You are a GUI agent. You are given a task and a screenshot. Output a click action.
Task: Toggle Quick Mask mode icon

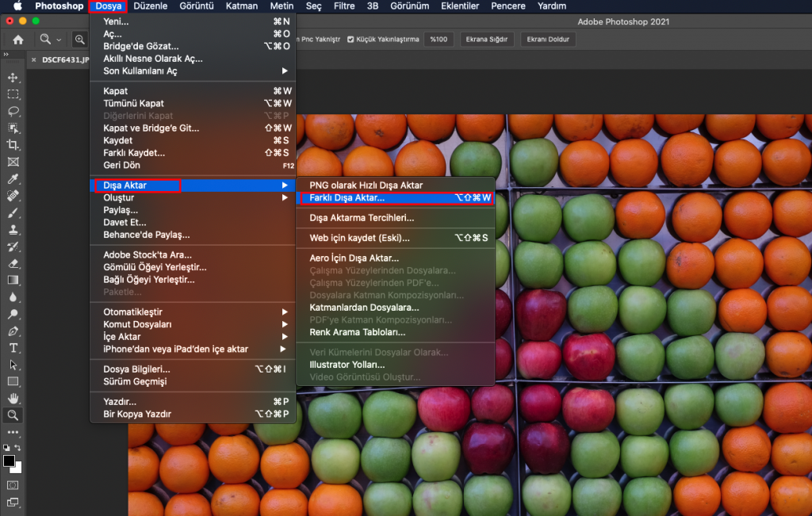click(13, 485)
